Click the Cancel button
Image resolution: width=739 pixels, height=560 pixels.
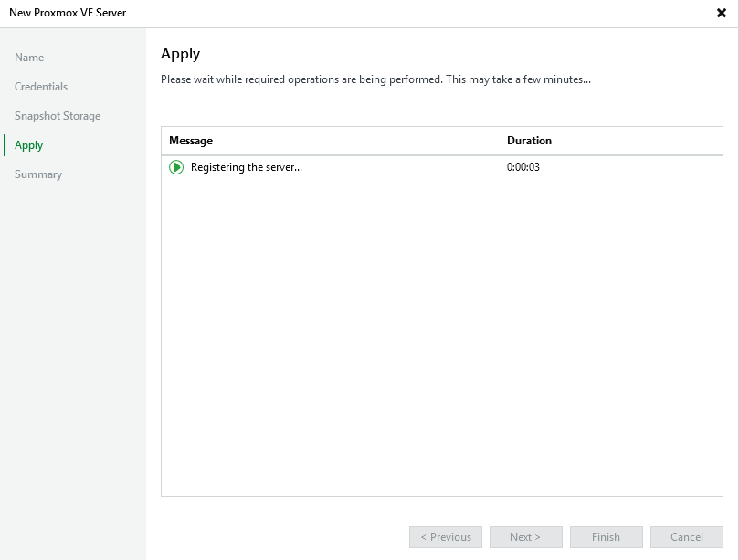pyautogui.click(x=687, y=537)
